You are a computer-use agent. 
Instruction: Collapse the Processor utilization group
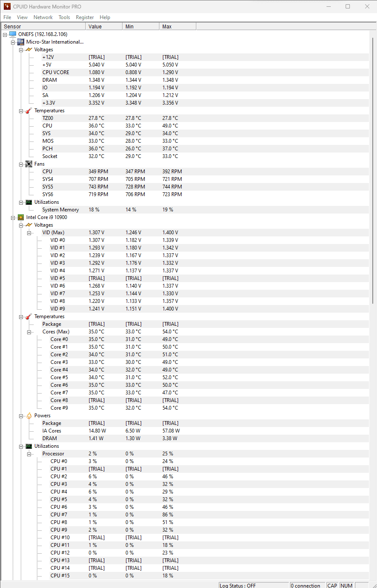pyautogui.click(x=29, y=454)
